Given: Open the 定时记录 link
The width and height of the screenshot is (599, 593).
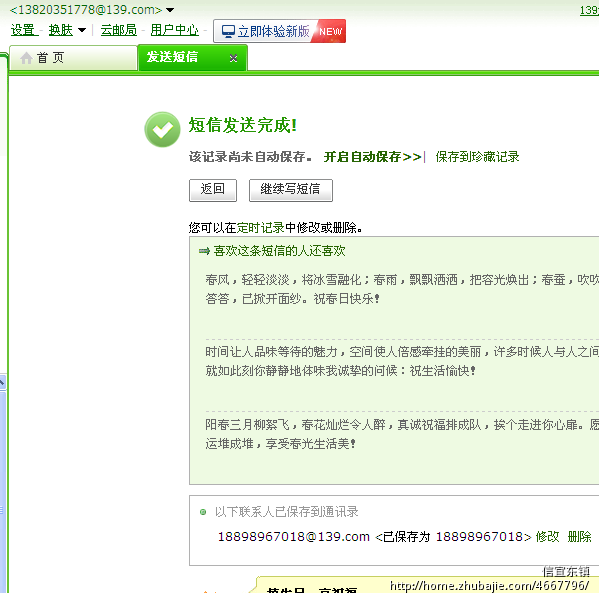Looking at the screenshot, I should coord(261,228).
